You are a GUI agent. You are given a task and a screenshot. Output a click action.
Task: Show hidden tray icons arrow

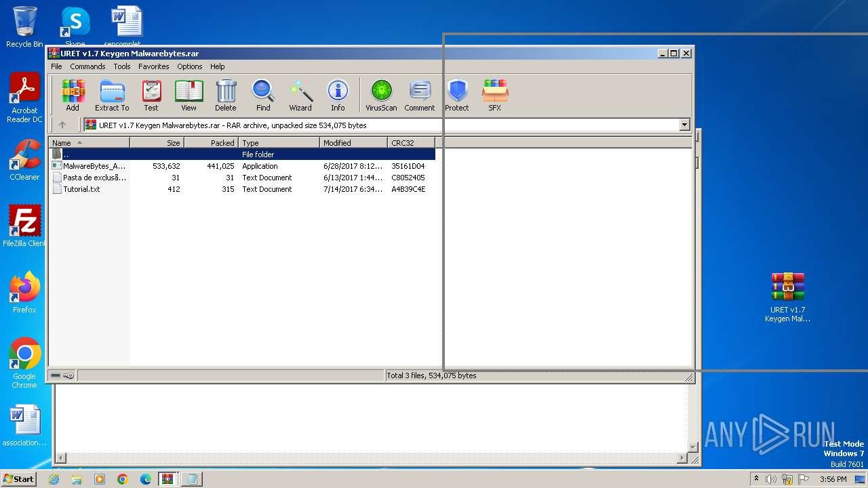[x=756, y=479]
